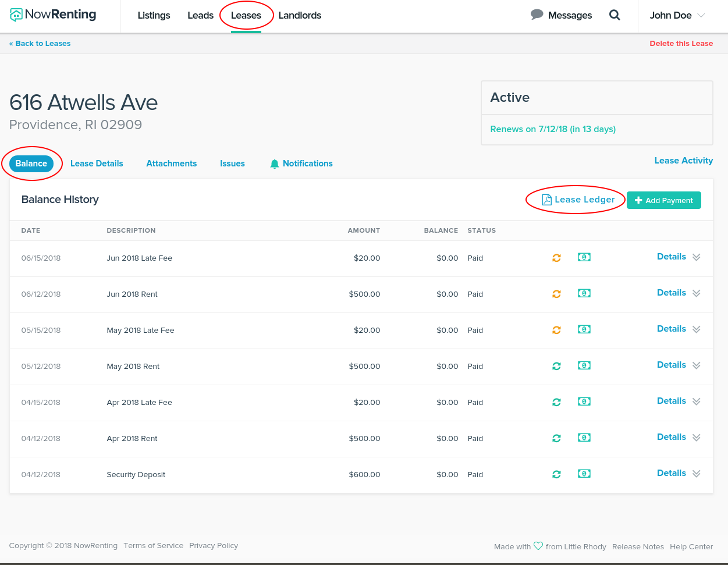Image resolution: width=728 pixels, height=565 pixels.
Task: Go Back to Leases
Action: point(40,44)
